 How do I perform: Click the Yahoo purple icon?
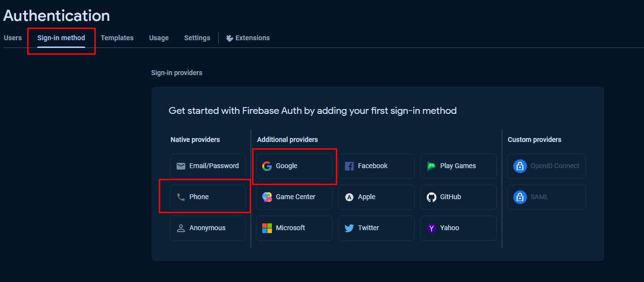(431, 228)
